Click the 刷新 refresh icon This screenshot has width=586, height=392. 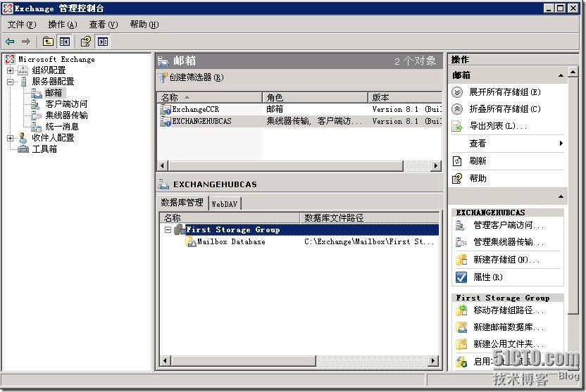pos(457,161)
